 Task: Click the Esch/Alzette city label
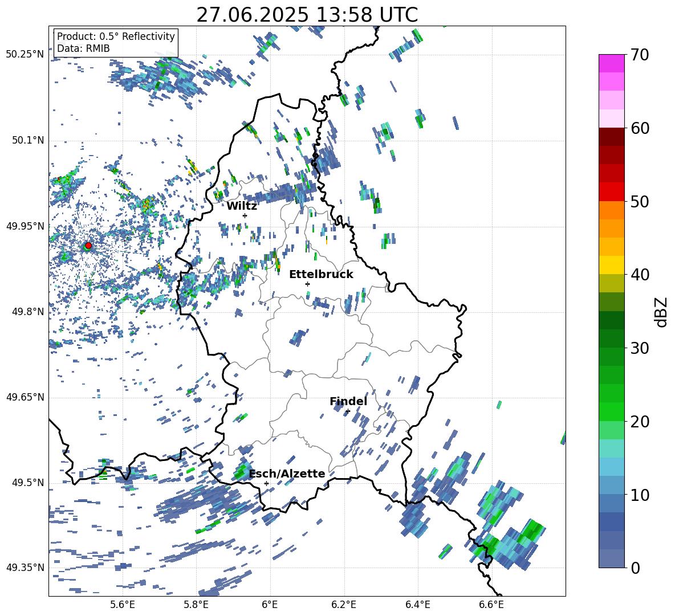click(287, 474)
